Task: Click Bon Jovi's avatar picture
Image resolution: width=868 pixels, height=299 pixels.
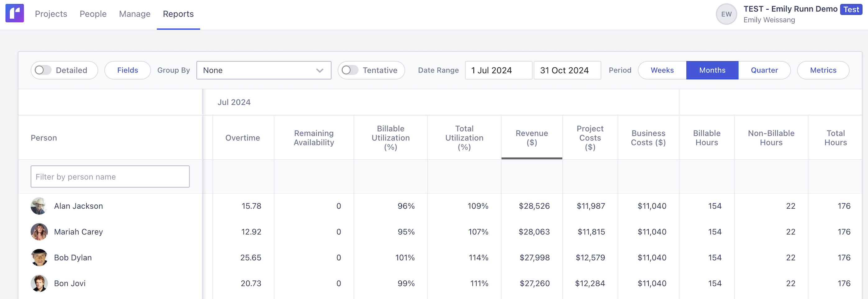Action: coord(39,283)
